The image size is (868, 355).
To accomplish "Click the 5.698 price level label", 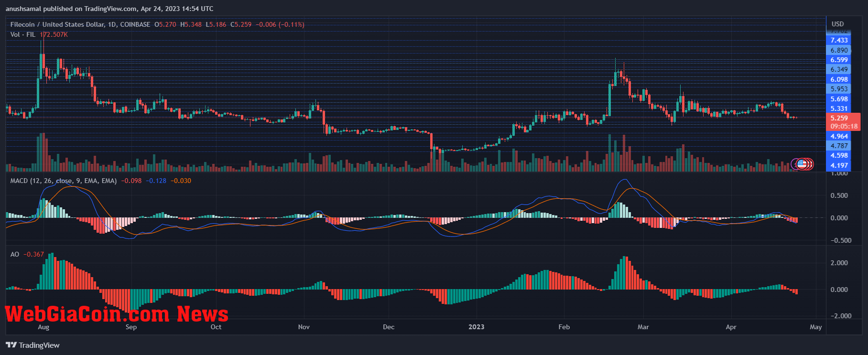I will pyautogui.click(x=839, y=99).
